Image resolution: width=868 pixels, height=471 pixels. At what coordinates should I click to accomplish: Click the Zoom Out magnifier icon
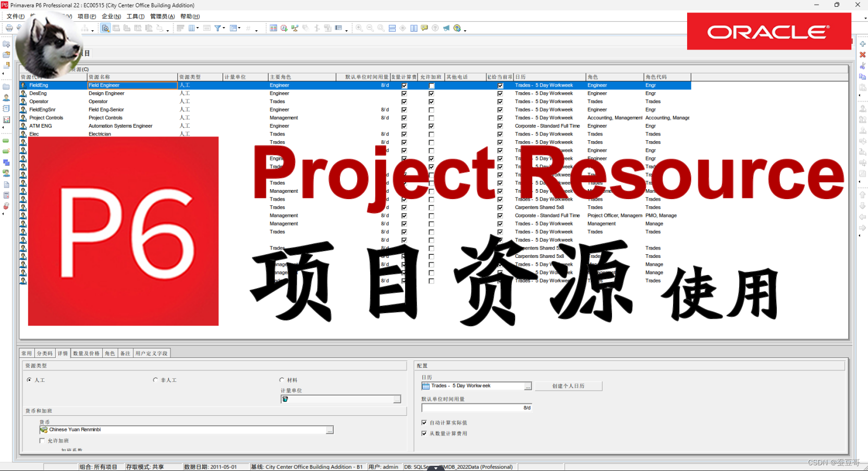[370, 28]
